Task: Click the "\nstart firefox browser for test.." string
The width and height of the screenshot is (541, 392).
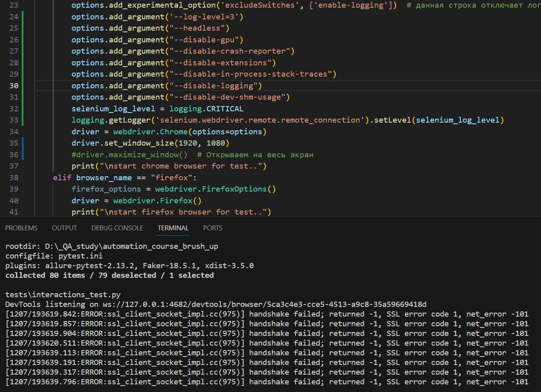Action: pyautogui.click(x=183, y=212)
